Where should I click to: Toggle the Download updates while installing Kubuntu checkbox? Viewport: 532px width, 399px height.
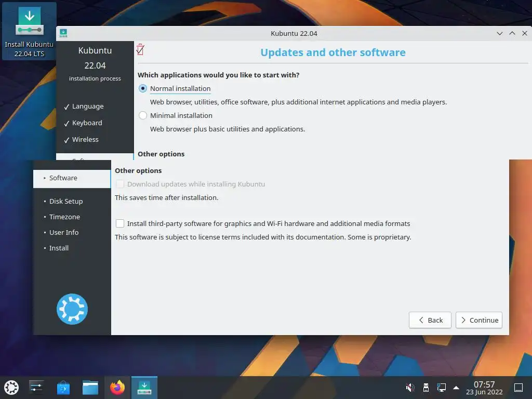click(120, 184)
